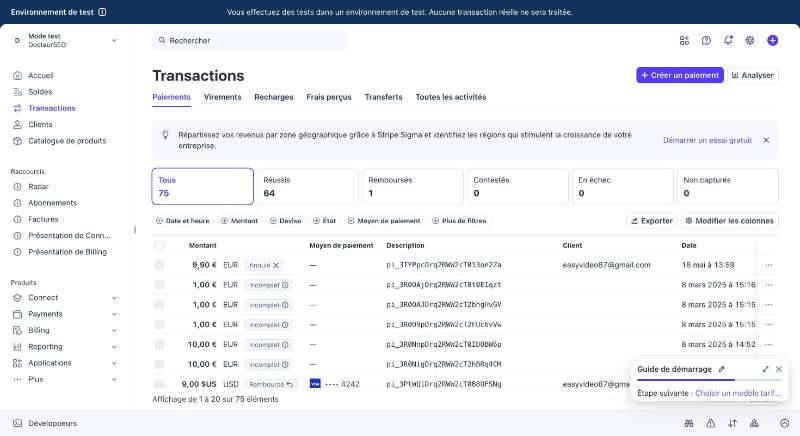
Task: Click the up-down arrows icon in bottom bar
Action: click(x=732, y=423)
